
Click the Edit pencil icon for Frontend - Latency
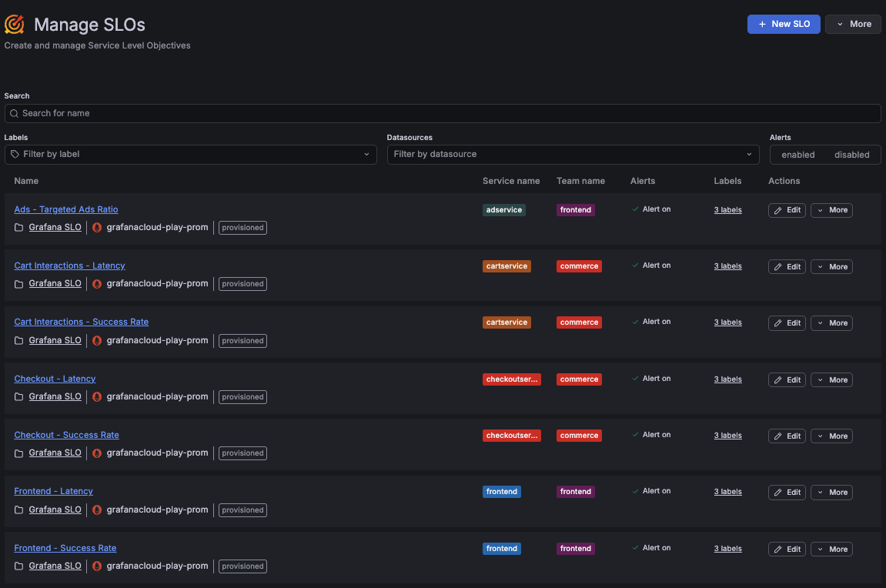tap(778, 492)
